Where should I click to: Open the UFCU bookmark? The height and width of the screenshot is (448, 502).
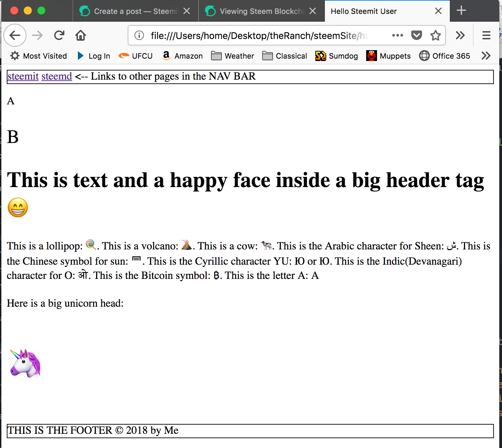point(135,56)
